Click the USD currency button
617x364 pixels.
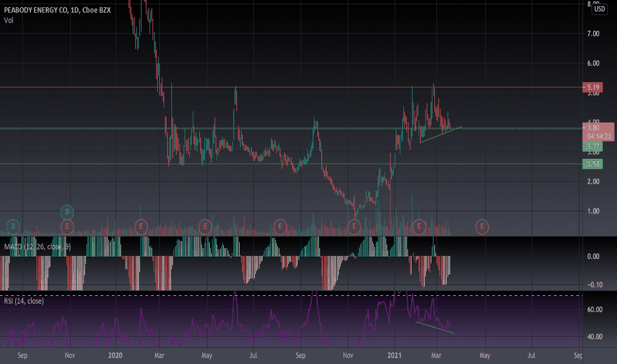[599, 9]
